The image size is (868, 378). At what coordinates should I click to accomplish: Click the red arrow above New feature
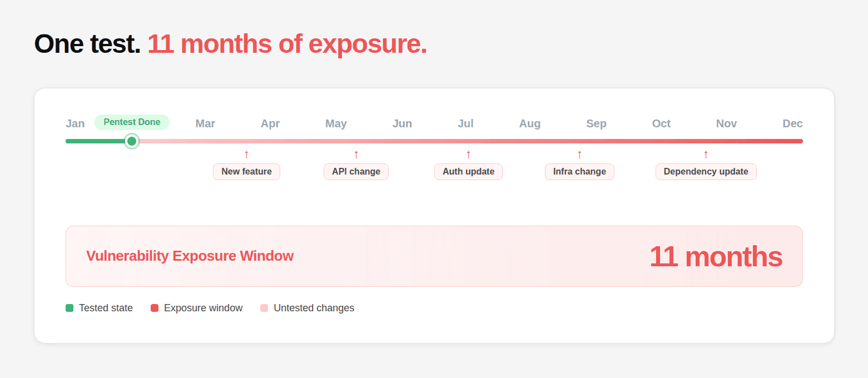[246, 155]
